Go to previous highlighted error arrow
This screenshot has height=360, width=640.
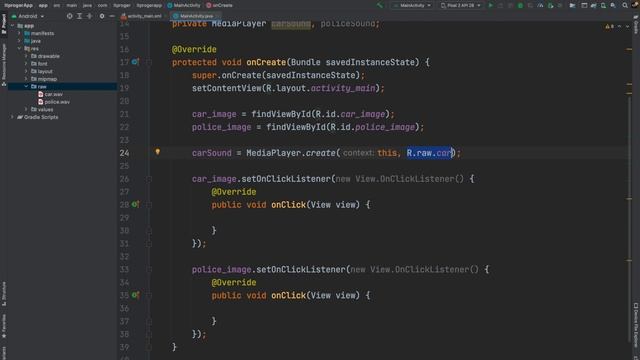tap(619, 27)
